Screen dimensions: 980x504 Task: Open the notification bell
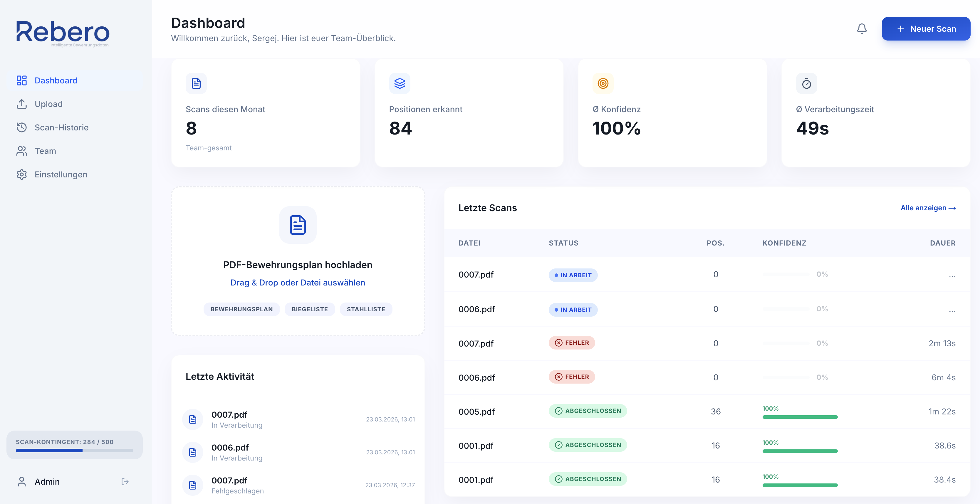click(x=862, y=28)
